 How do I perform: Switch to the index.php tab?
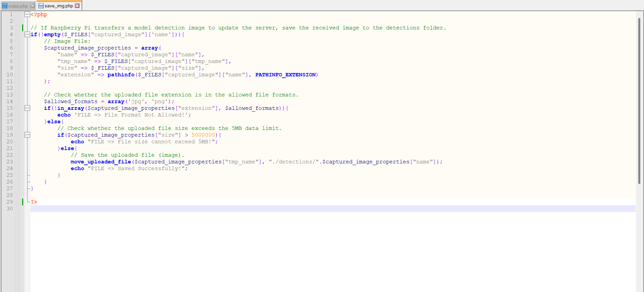[x=18, y=6]
